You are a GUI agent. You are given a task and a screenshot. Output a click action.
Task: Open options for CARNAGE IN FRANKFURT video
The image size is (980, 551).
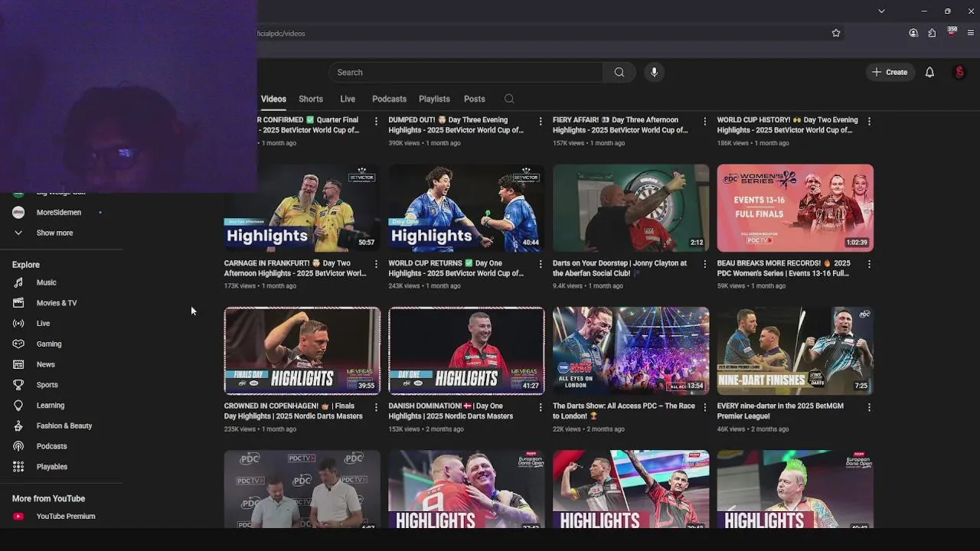[376, 264]
